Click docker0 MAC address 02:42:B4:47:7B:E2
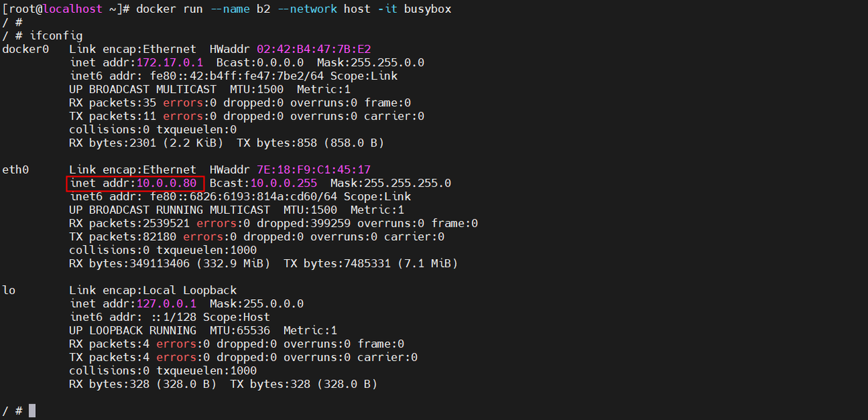 313,49
